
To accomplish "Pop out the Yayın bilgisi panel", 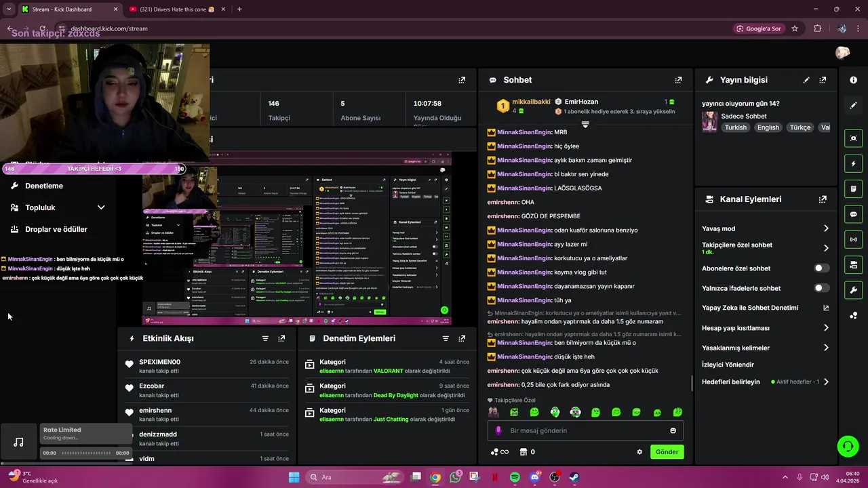I will coord(823,80).
